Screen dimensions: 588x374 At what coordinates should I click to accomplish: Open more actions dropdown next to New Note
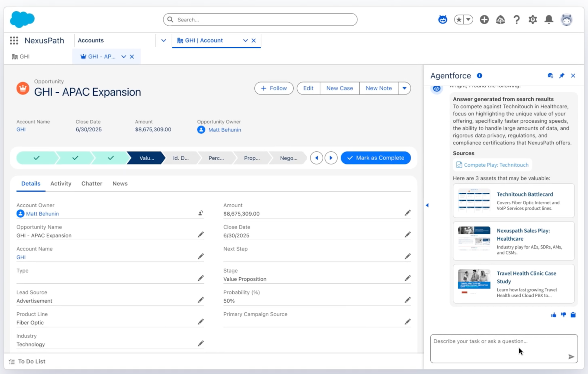[x=404, y=88]
